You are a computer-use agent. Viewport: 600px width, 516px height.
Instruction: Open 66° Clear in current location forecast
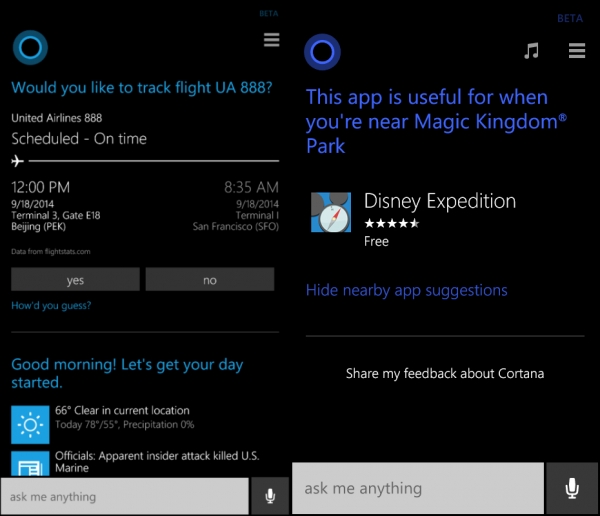point(122,410)
